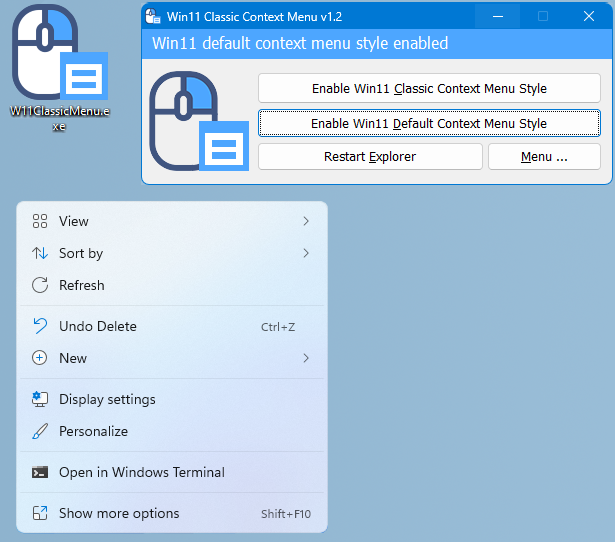Expand the New submenu chevron
Screen dimensions: 615x542
(306, 358)
